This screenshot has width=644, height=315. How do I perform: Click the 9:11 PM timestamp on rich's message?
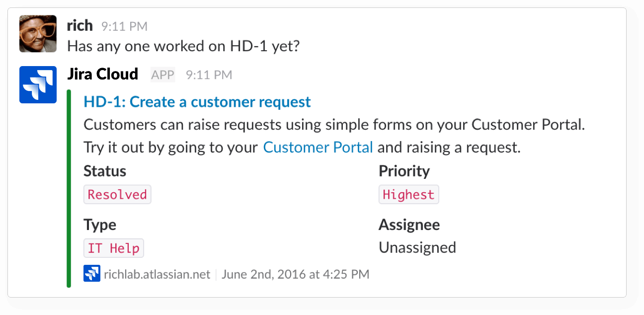click(x=124, y=26)
